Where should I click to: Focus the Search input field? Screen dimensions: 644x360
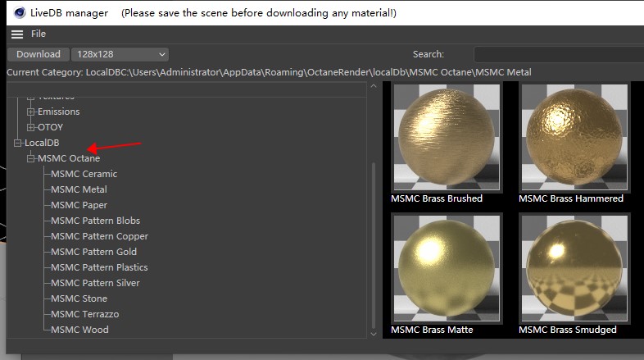pyautogui.click(x=559, y=54)
